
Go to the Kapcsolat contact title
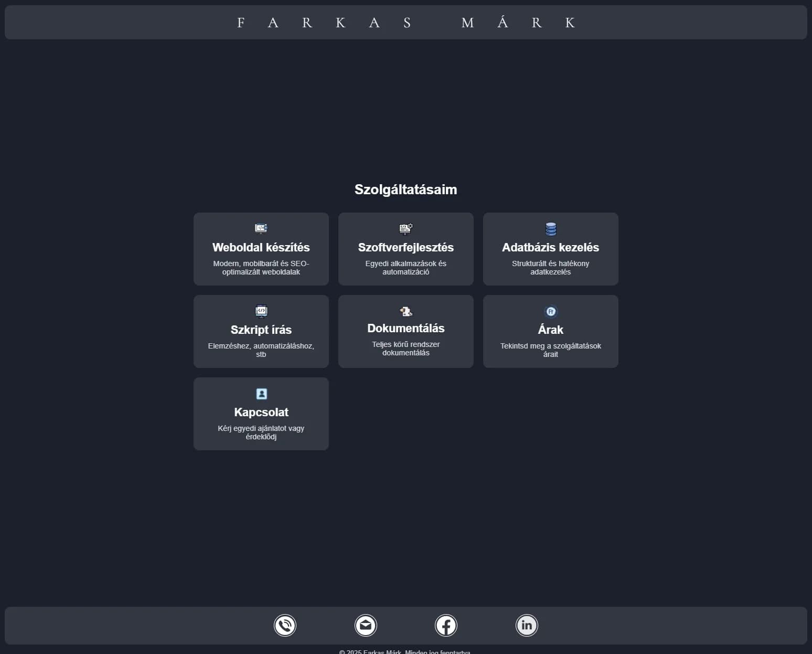tap(261, 412)
